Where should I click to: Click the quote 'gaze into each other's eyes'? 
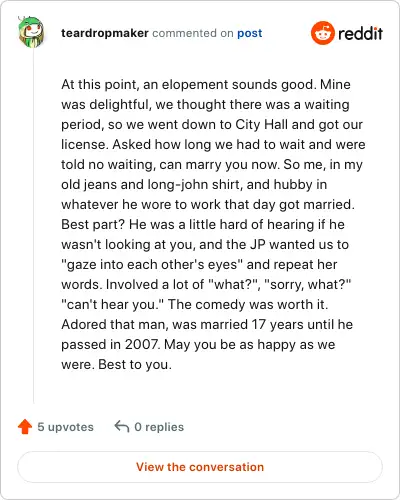point(152,264)
